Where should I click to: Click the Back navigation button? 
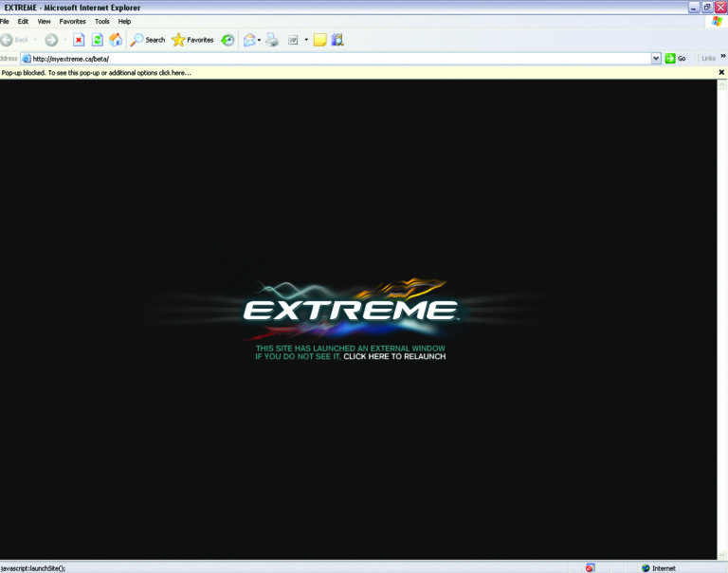15,40
